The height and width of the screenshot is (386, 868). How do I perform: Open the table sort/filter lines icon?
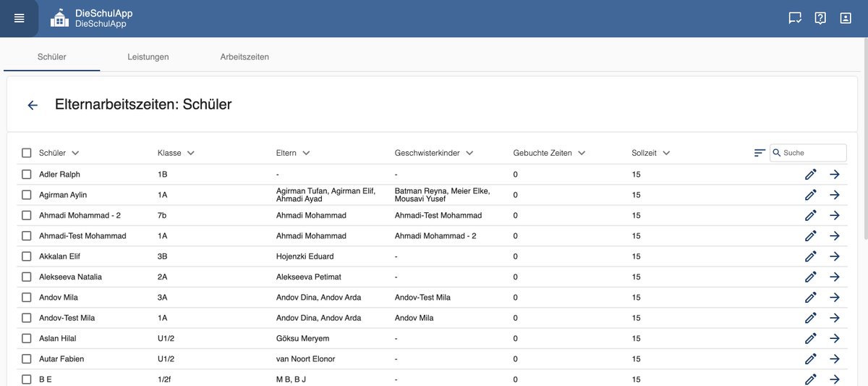pyautogui.click(x=759, y=153)
